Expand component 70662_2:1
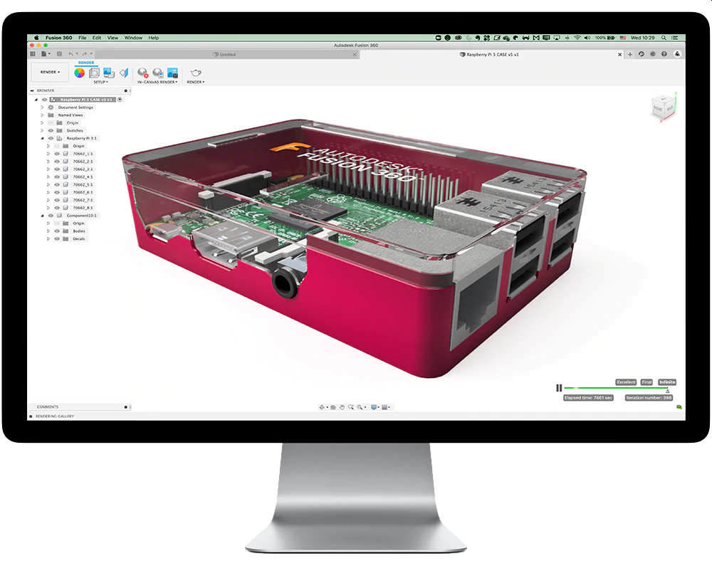This screenshot has height=588, width=712. pyautogui.click(x=48, y=162)
